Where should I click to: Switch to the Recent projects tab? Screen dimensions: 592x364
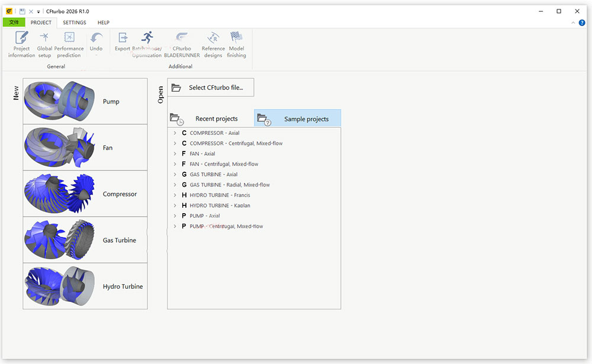[210, 118]
